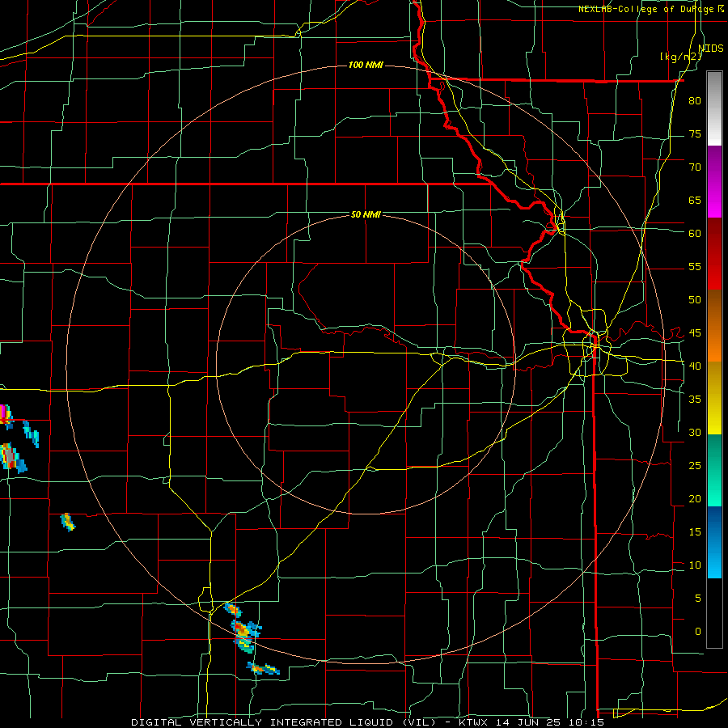Click the 100 NMI range ring label
This screenshot has height=728, width=728.
(x=366, y=65)
